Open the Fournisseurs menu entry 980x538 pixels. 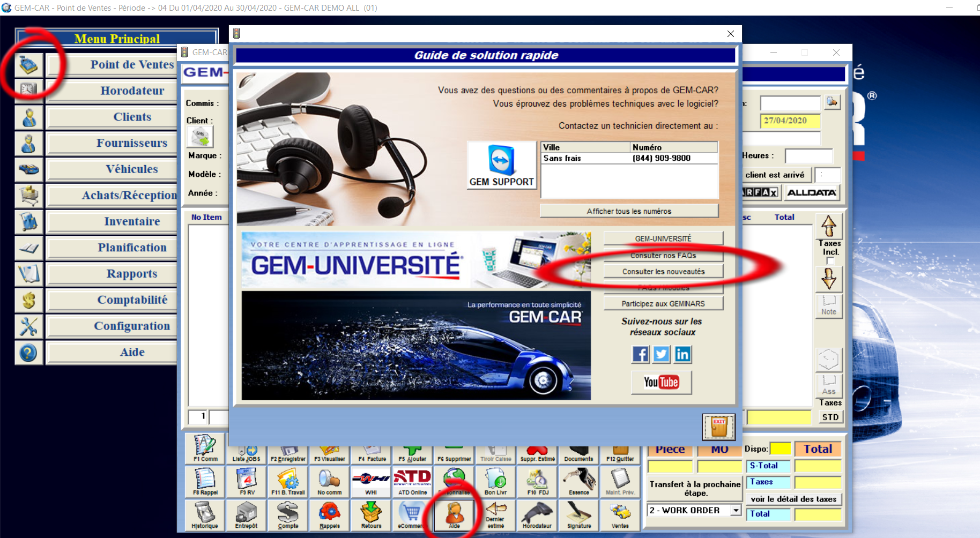(x=113, y=143)
